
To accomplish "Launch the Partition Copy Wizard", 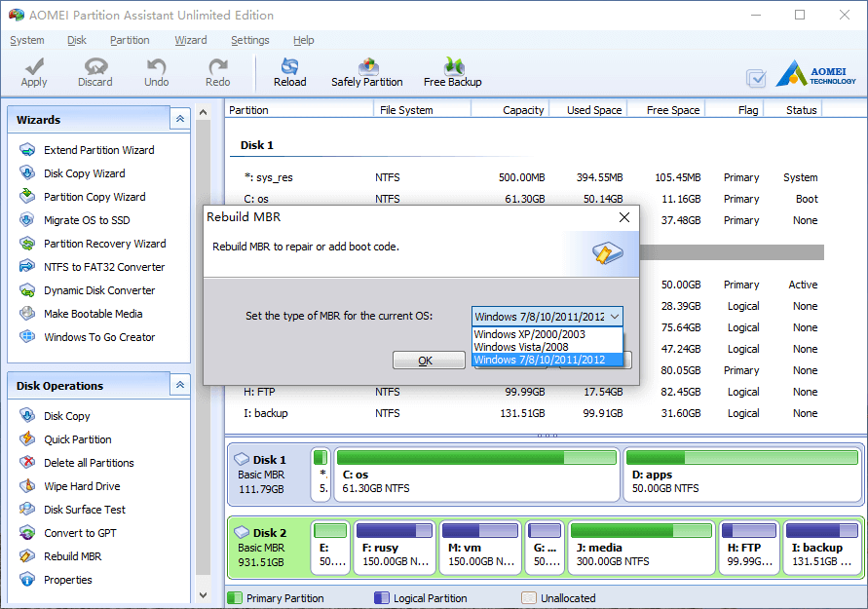I will point(94,197).
